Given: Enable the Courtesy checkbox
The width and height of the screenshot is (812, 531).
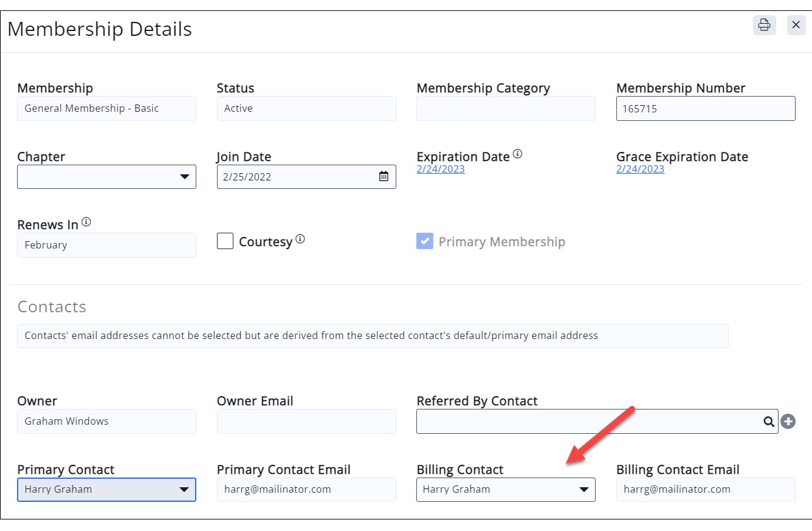Looking at the screenshot, I should click(x=225, y=241).
